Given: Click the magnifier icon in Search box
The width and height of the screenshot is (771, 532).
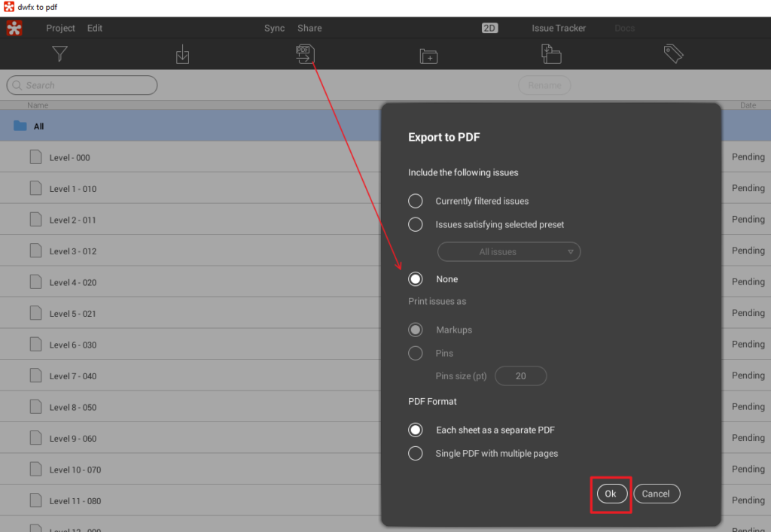Looking at the screenshot, I should point(17,86).
